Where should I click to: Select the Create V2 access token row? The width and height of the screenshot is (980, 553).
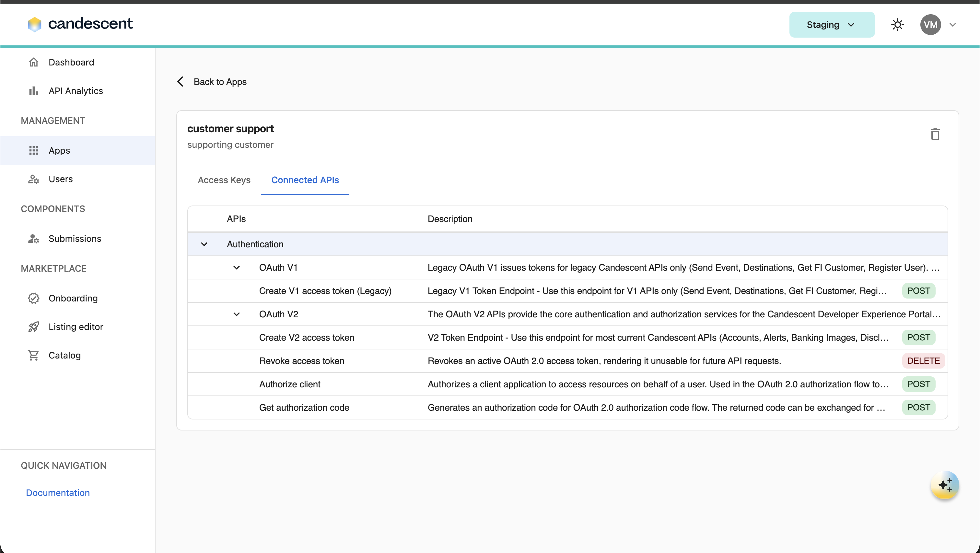pos(567,337)
